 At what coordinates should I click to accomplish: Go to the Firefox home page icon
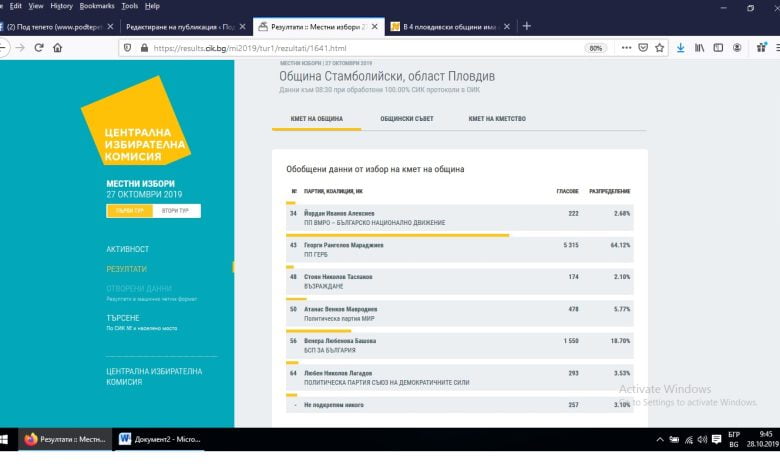pos(58,48)
